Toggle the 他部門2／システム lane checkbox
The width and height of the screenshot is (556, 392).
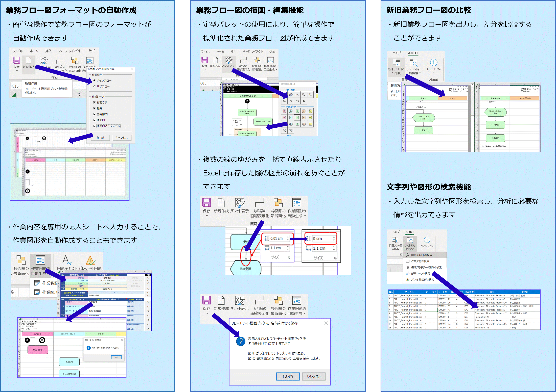pos(95,126)
